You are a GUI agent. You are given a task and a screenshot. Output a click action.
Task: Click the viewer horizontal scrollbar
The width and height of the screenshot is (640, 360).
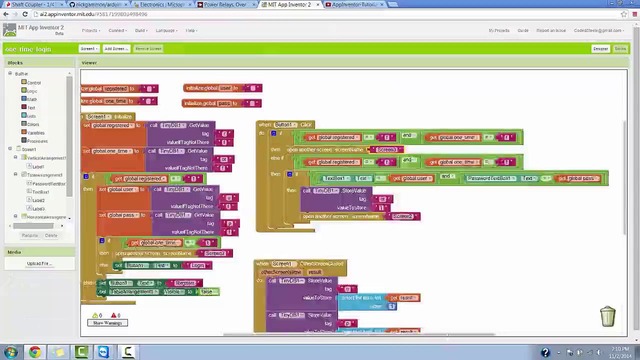tap(359, 334)
